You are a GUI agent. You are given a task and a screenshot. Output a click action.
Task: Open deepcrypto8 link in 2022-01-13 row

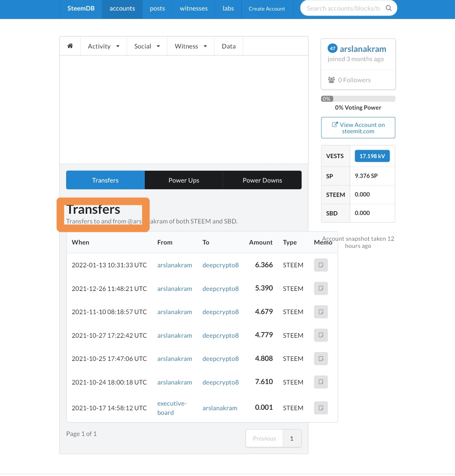click(x=220, y=265)
